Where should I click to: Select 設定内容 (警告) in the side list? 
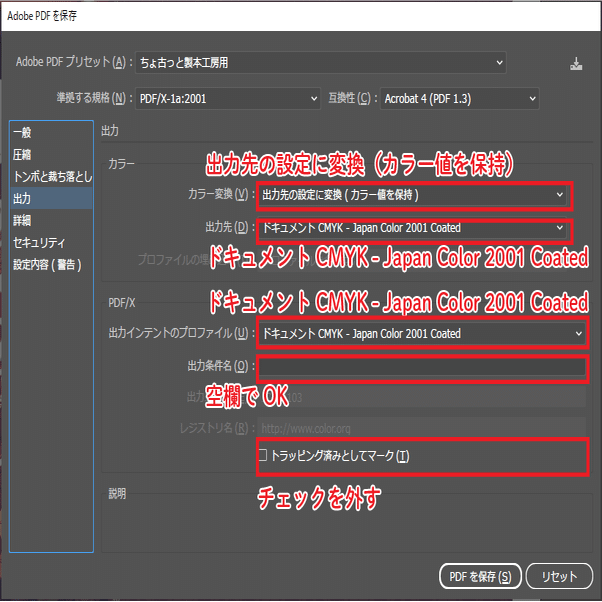[x=51, y=265]
